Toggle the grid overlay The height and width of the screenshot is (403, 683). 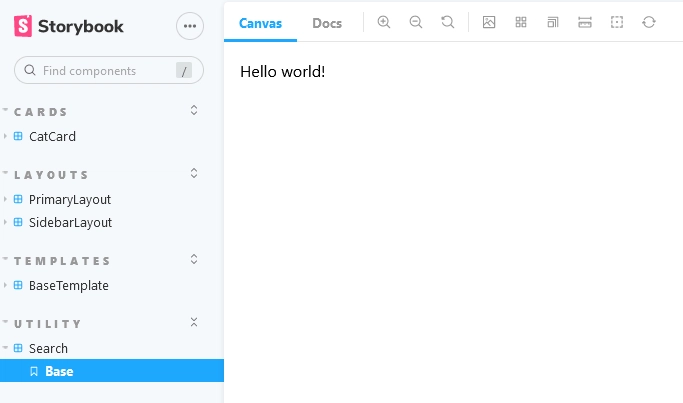tap(521, 22)
